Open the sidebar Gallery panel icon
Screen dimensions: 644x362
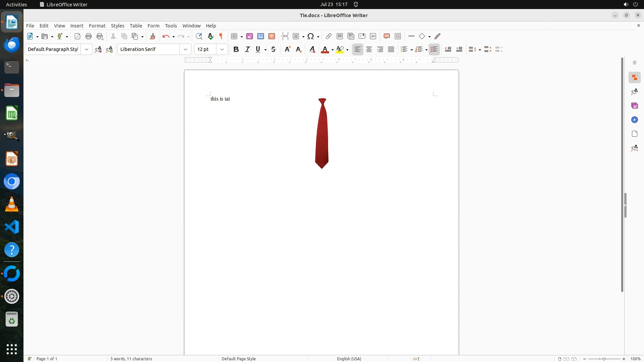(x=634, y=106)
